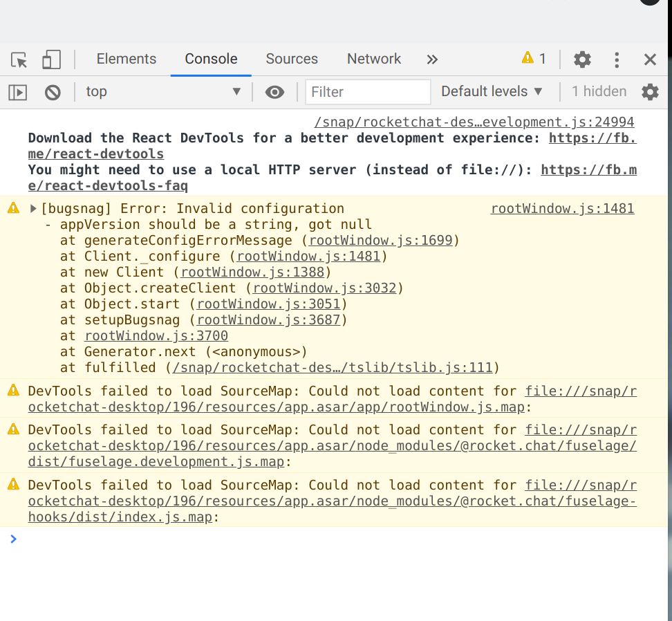Open the https://fb.me/react-devtools link
Screen dimensions: 672x621
tap(592, 138)
